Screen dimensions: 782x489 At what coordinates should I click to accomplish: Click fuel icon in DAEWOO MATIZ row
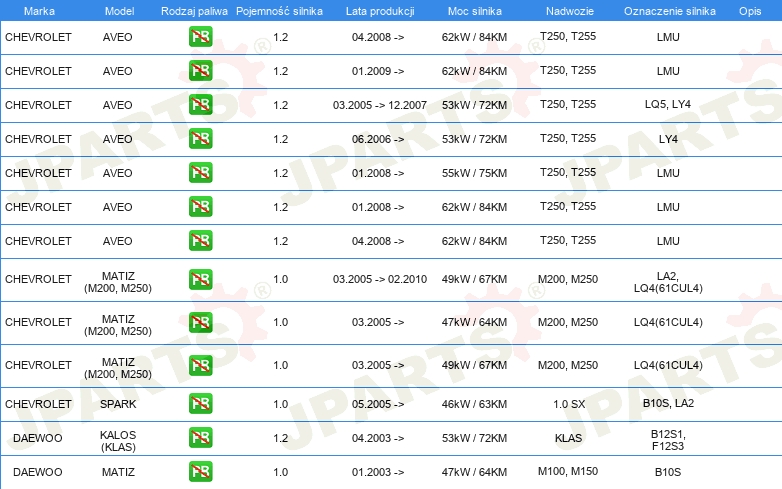tap(200, 471)
